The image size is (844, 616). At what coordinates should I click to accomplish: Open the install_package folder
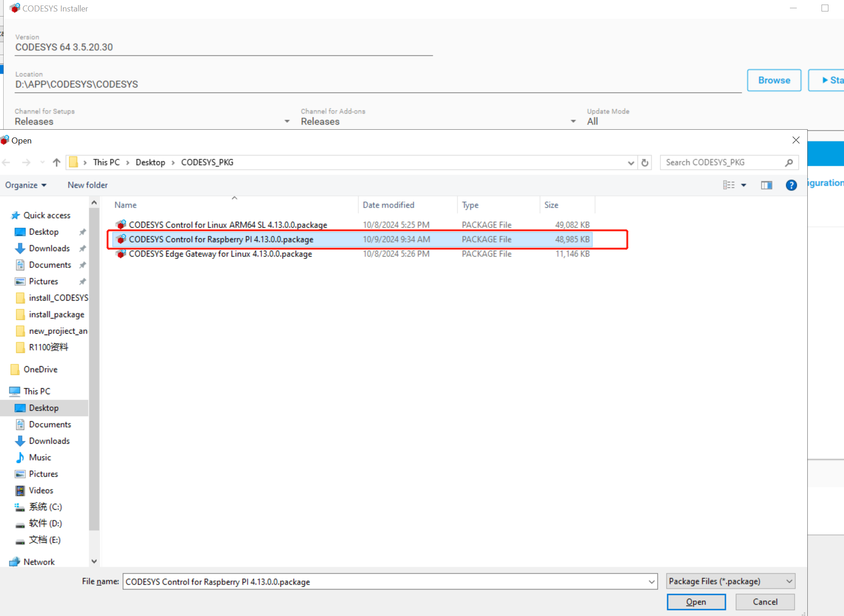56,314
